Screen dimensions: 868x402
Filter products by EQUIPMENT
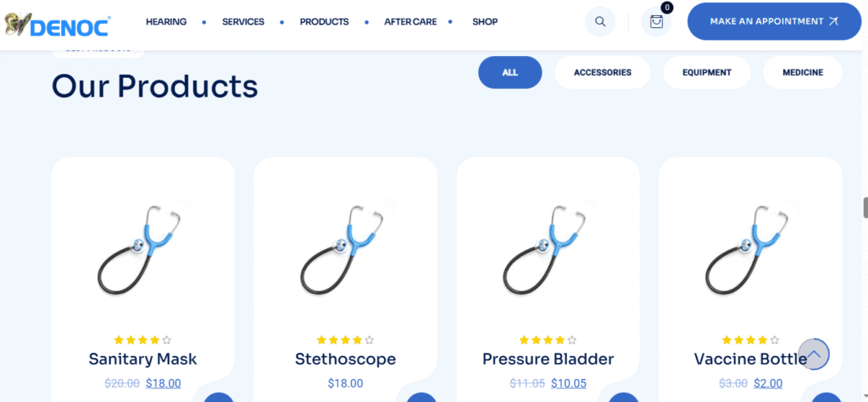click(x=706, y=73)
